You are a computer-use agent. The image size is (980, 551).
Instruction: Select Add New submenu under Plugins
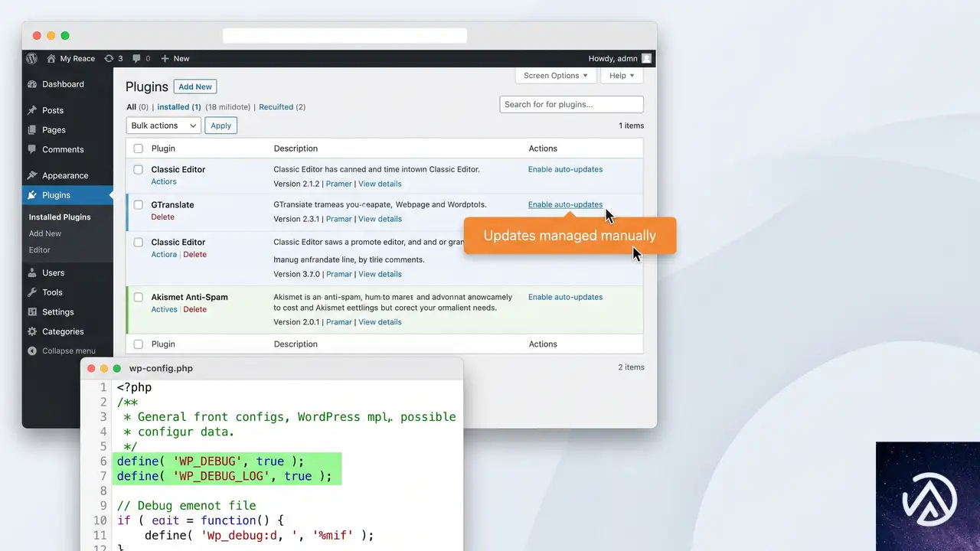pyautogui.click(x=45, y=233)
